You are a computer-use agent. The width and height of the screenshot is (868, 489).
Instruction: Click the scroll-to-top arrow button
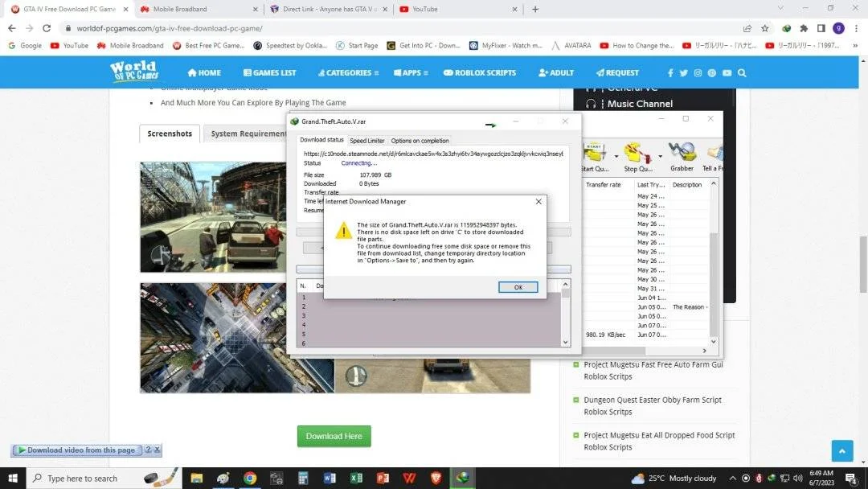pyautogui.click(x=842, y=450)
